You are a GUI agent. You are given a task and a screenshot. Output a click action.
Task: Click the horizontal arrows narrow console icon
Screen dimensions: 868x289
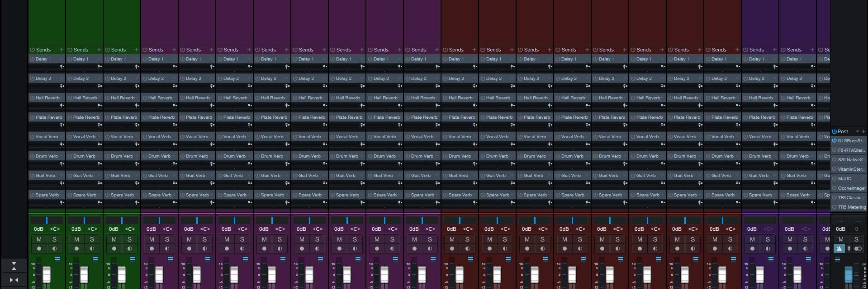pos(14,280)
